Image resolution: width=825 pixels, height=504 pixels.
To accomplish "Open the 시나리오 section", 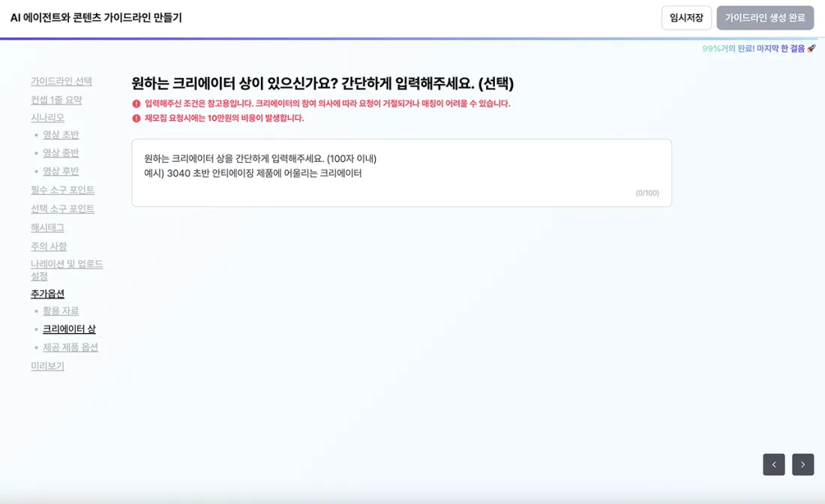I will point(47,117).
